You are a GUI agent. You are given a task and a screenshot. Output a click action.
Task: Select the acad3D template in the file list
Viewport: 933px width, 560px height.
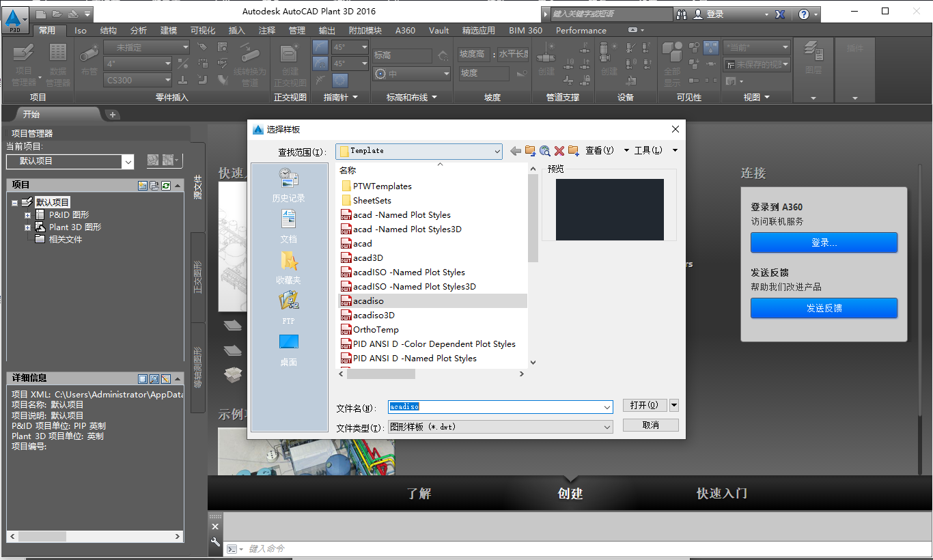[x=367, y=257]
